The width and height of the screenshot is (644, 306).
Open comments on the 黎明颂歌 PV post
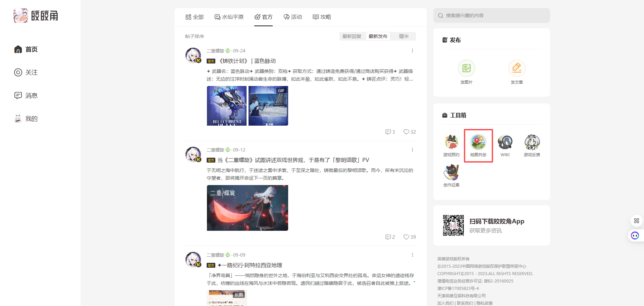[390, 237]
